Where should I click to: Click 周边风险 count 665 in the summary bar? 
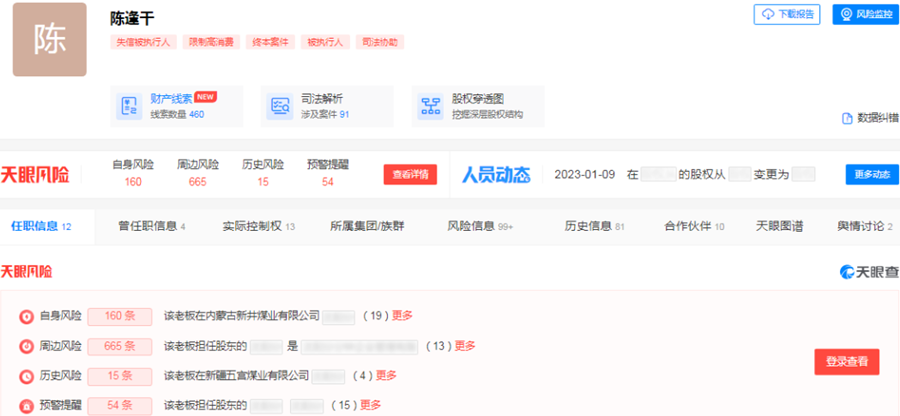(x=197, y=182)
